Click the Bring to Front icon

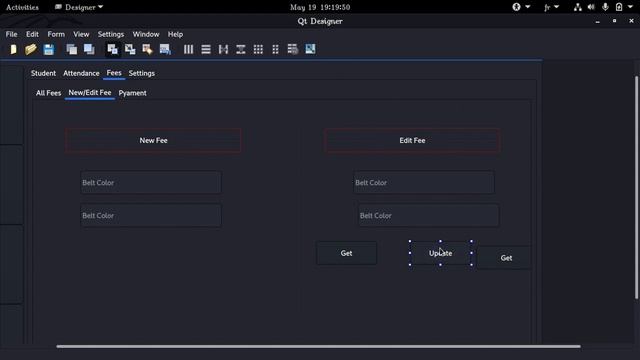89,49
